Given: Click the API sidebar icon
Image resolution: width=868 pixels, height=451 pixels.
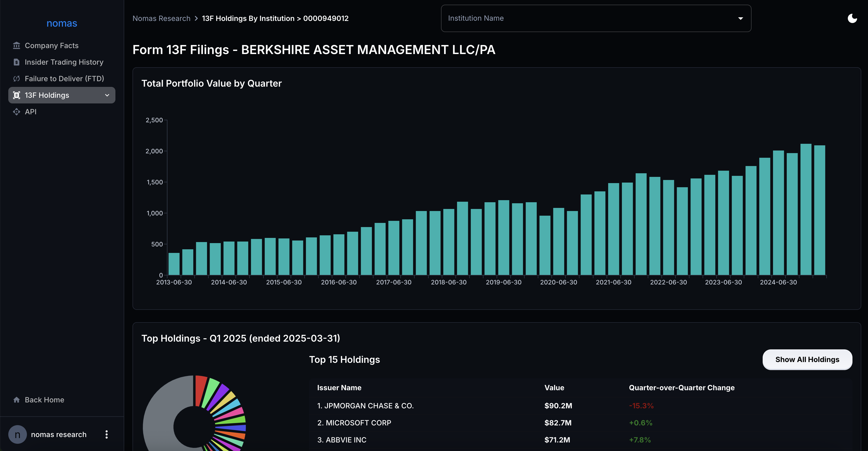Looking at the screenshot, I should 17,112.
